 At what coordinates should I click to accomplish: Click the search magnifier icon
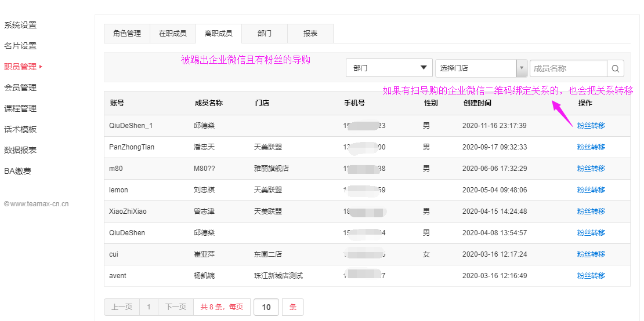[x=616, y=68]
